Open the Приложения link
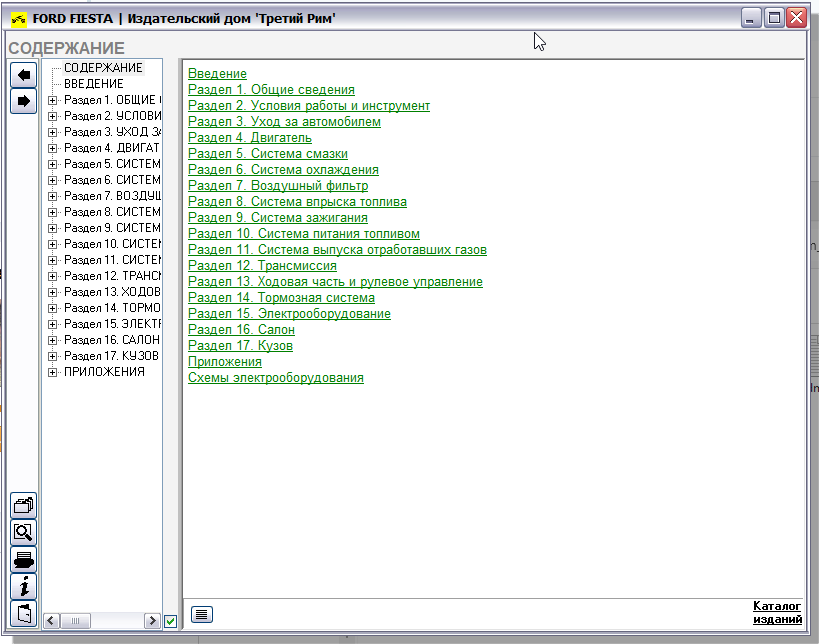 [x=225, y=361]
